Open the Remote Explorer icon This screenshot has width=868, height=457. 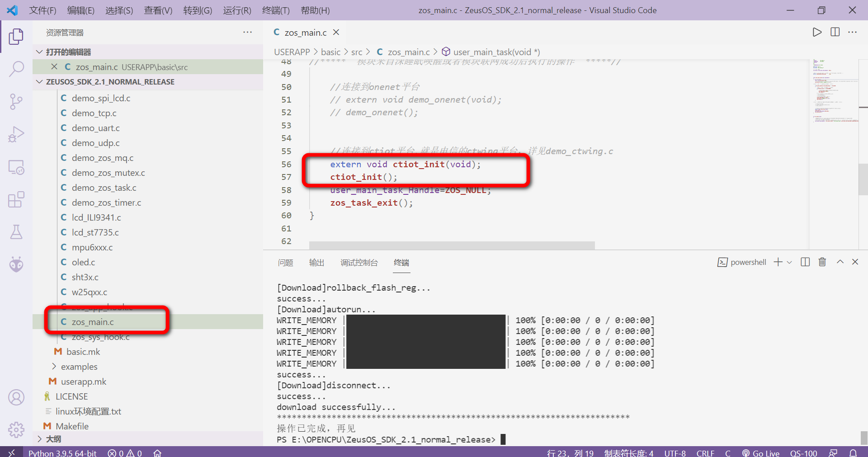[16, 167]
